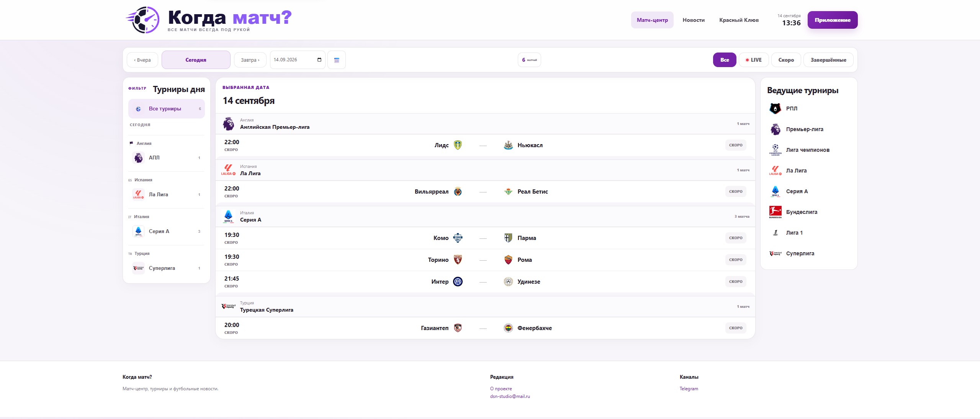The height and width of the screenshot is (419, 980).
Task: Open the Новости nav item
Action: pyautogui.click(x=694, y=20)
